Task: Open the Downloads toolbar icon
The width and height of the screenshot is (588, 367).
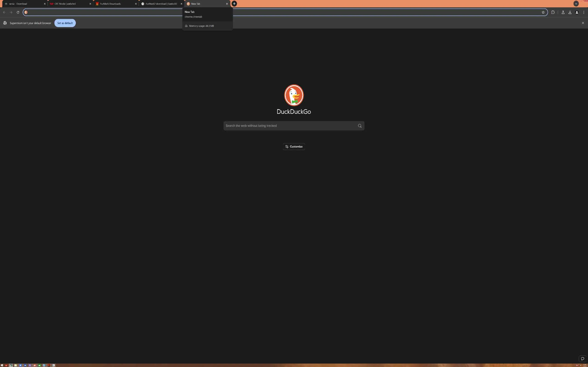Action: tap(570, 12)
